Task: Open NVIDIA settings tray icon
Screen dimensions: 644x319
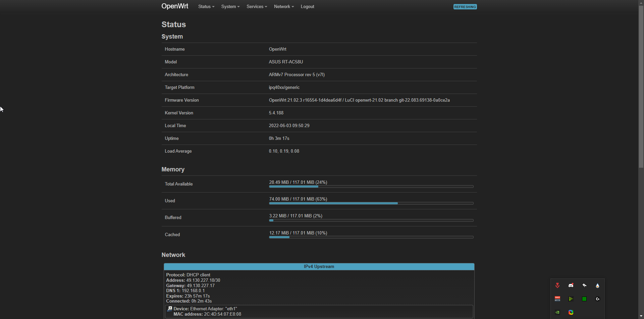Action: coord(557,312)
